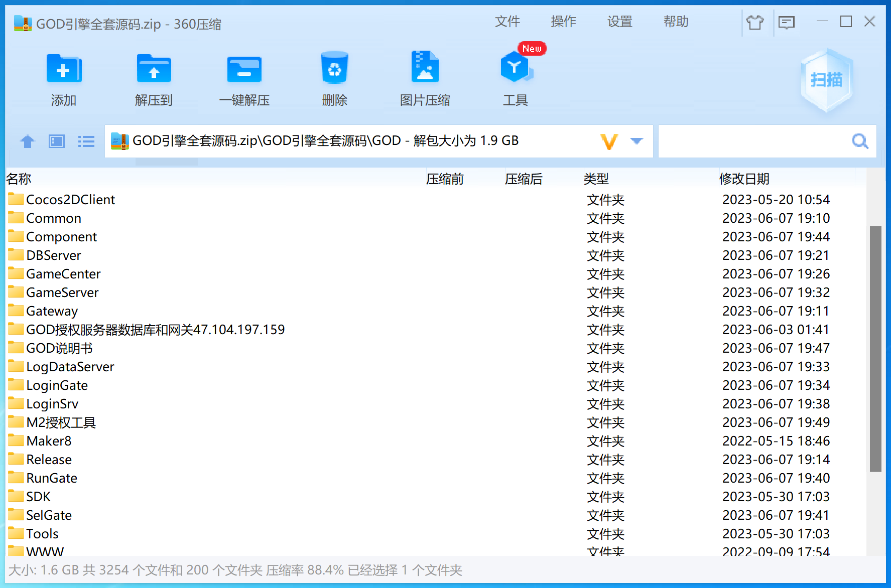Go up one folder level with the arrow
891x588 pixels.
pyautogui.click(x=28, y=141)
